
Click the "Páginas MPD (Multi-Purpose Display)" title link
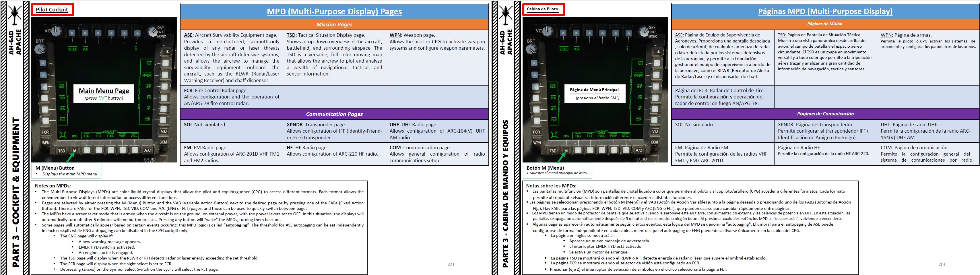[x=825, y=11]
